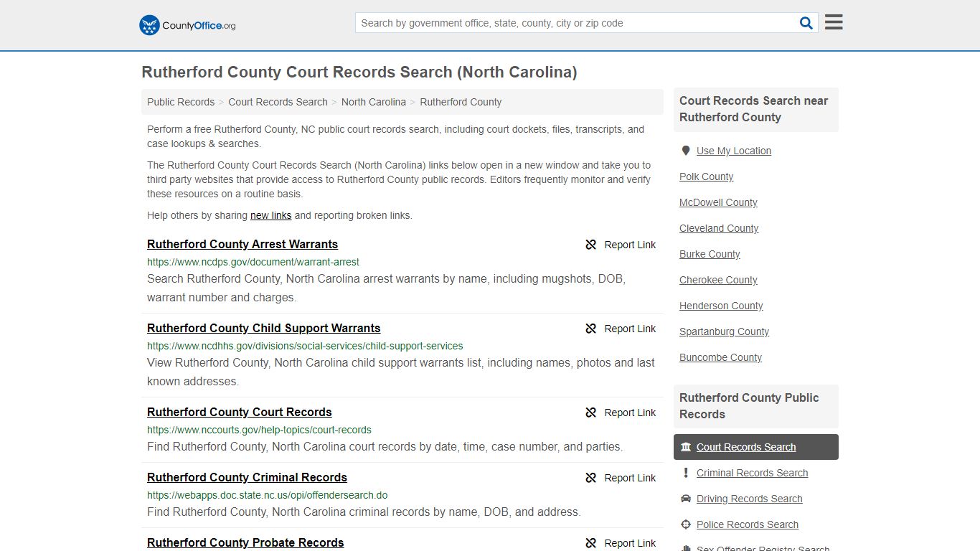This screenshot has height=551, width=980.
Task: Report the Criminal Records link
Action: (621, 478)
